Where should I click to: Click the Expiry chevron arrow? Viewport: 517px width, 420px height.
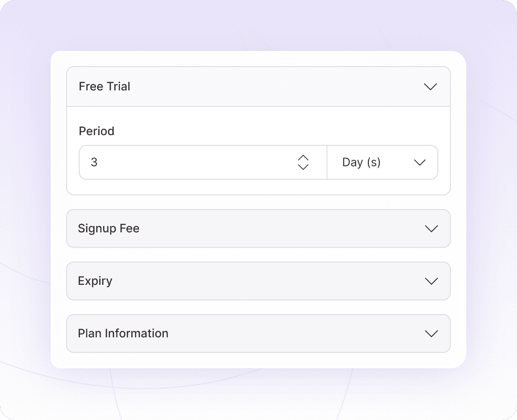[431, 281]
